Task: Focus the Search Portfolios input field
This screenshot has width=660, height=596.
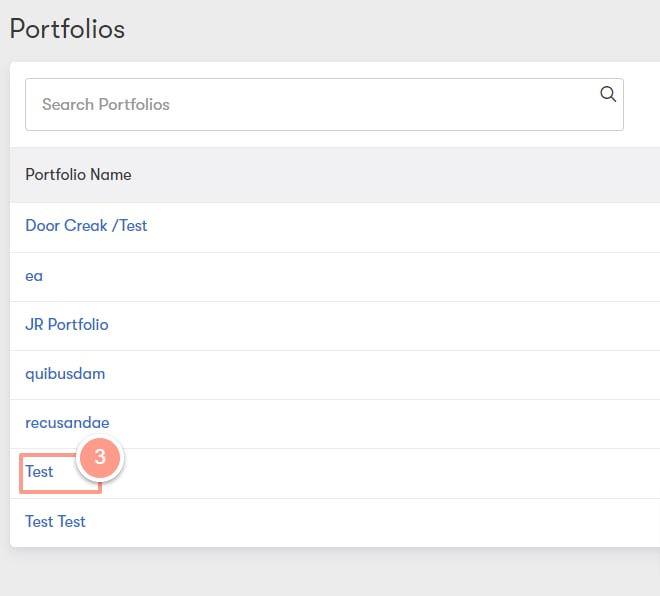Action: pos(324,104)
